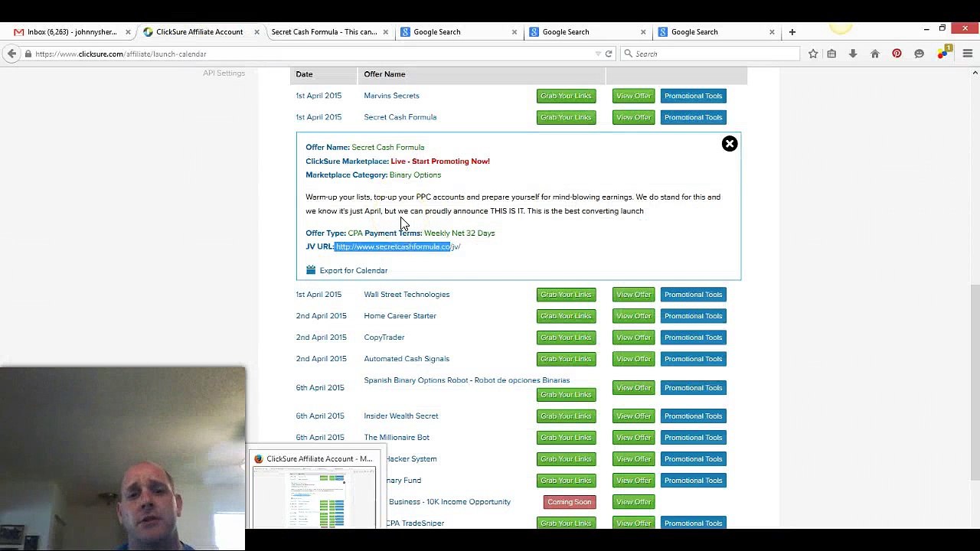Open a new browser tab

pyautogui.click(x=792, y=32)
